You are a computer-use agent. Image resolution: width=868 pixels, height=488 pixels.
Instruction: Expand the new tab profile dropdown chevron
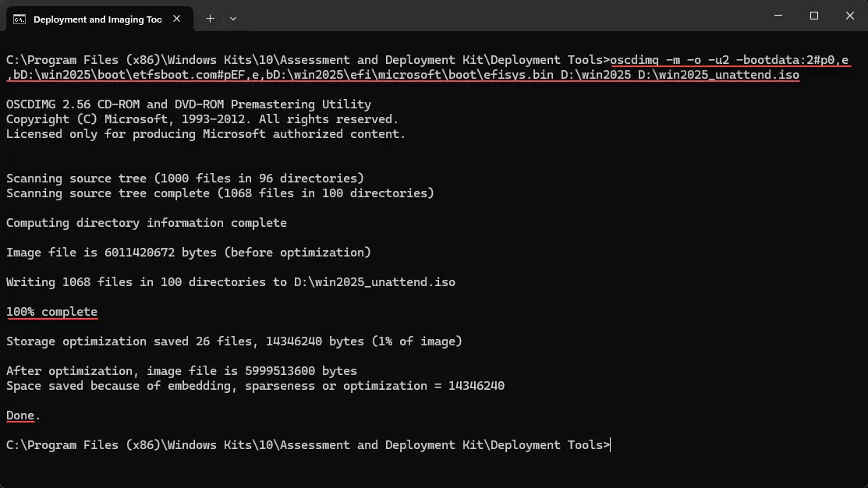pyautogui.click(x=233, y=19)
